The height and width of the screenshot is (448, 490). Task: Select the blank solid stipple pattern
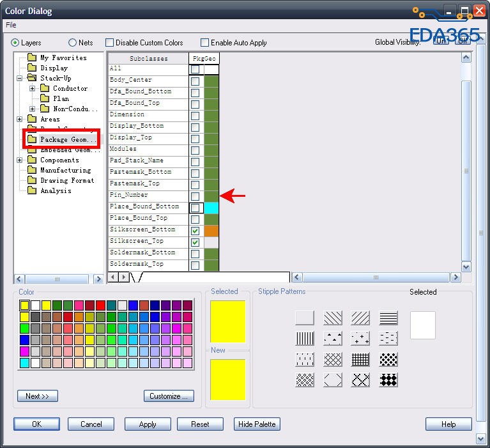[x=305, y=318]
